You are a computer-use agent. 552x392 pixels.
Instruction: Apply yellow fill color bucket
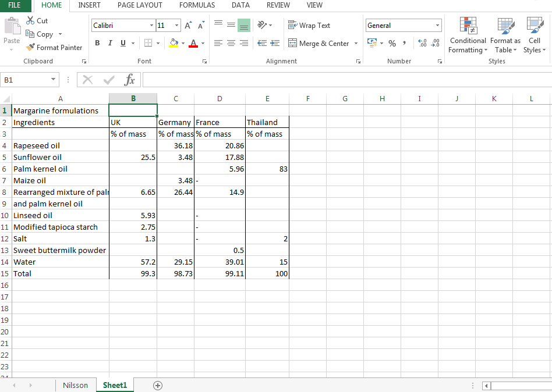coord(174,43)
